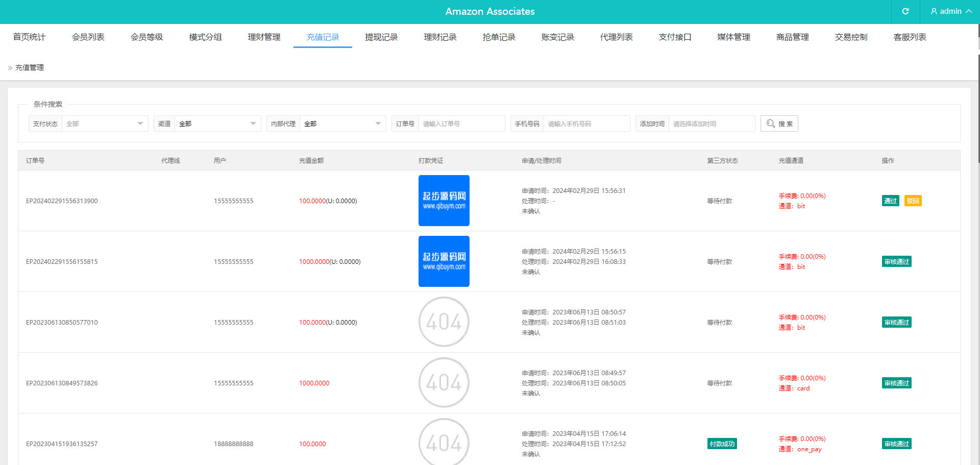
Task: Open the 会员列表 menu tab
Action: 88,37
